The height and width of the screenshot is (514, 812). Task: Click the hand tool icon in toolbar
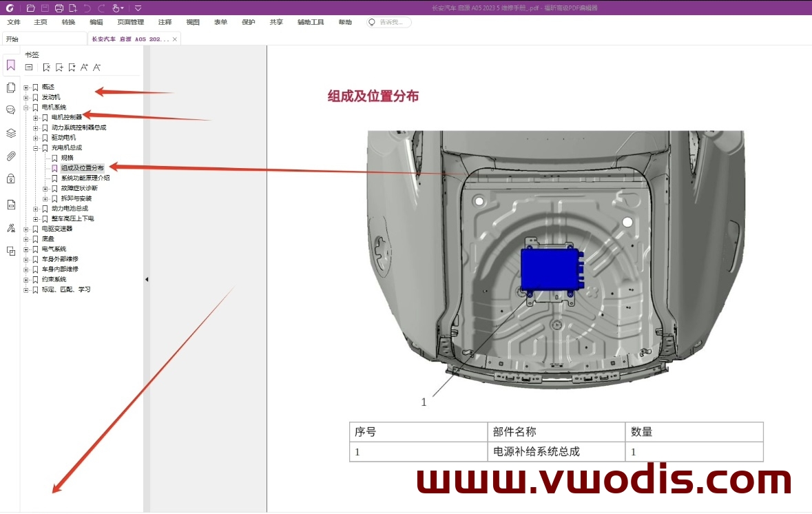coord(116,8)
